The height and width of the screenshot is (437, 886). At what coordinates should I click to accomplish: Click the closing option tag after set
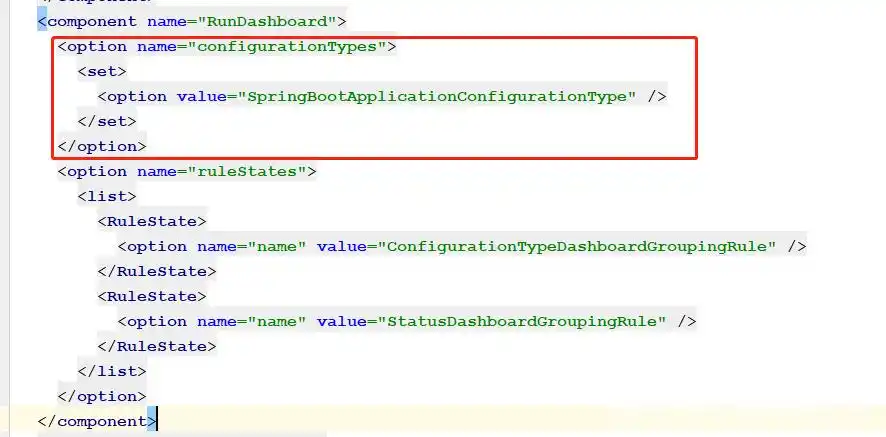102,146
